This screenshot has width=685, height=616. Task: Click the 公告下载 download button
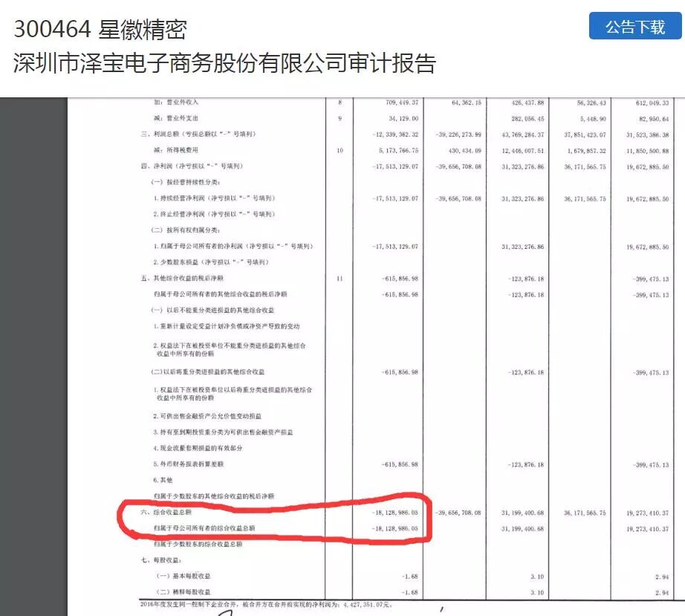coord(634,26)
